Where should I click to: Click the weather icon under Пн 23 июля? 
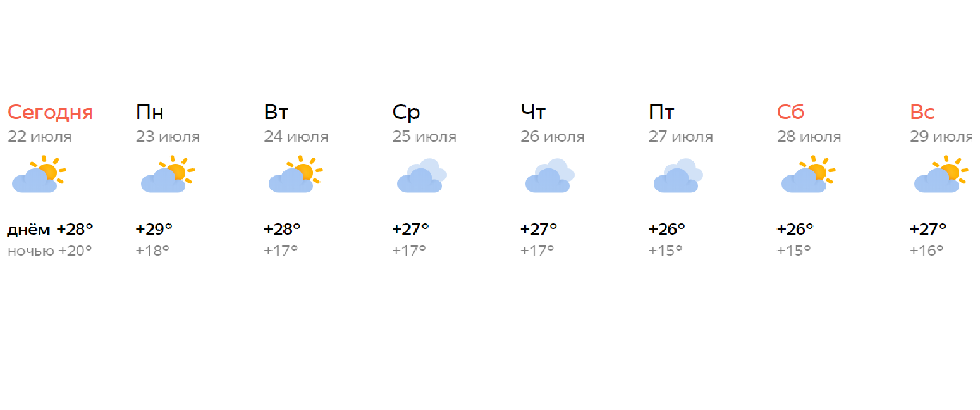click(x=168, y=174)
